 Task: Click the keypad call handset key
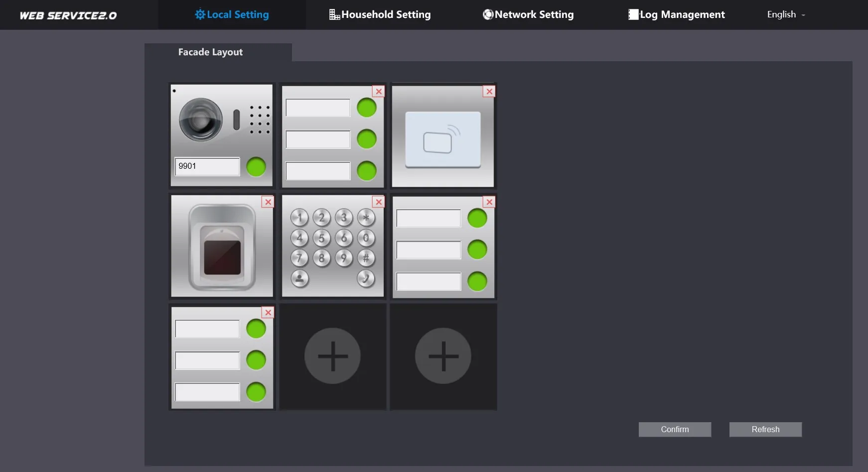click(366, 278)
